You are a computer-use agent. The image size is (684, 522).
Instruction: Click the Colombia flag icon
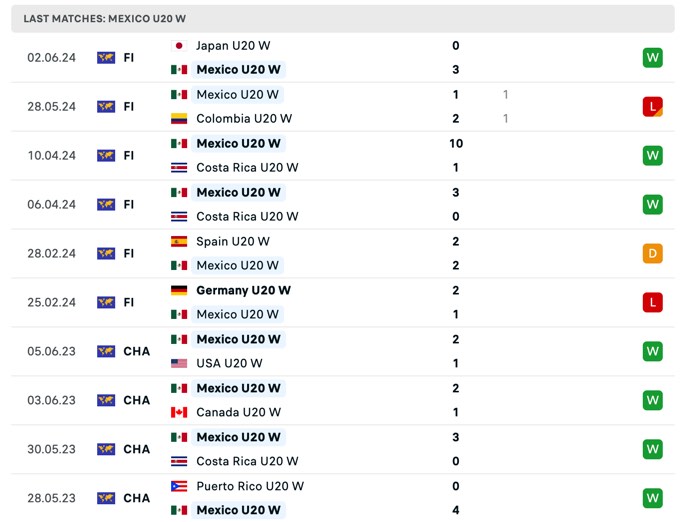point(179,119)
